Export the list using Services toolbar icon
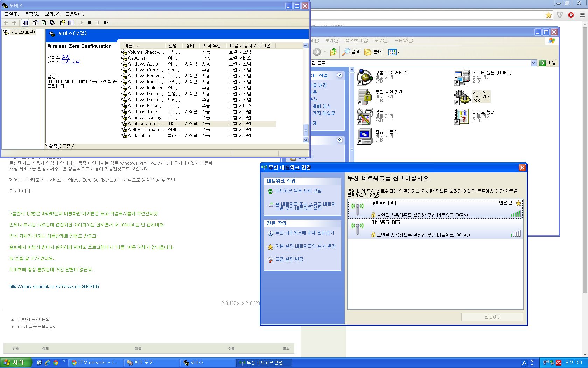Viewport: 588px width, 368px height. click(x=52, y=23)
